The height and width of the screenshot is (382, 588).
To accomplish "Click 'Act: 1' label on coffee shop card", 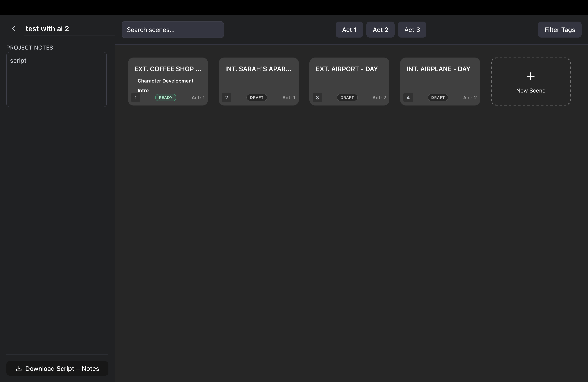I will (x=198, y=97).
